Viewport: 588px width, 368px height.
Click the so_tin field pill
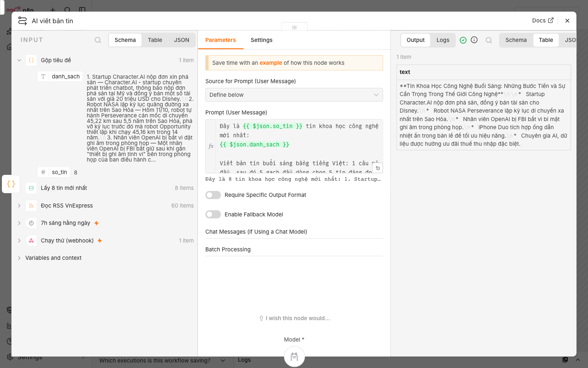(54, 172)
